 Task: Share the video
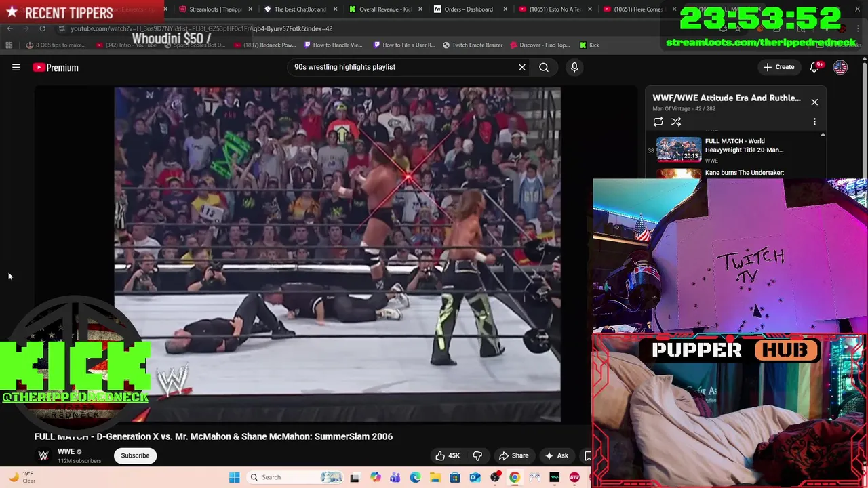(x=513, y=455)
